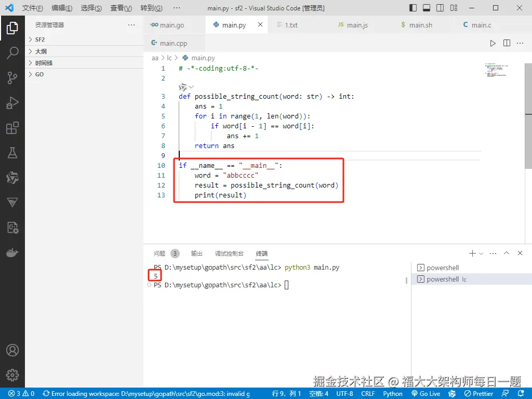Image resolution: width=532 pixels, height=399 pixels.
Task: Change line endings via CRLF
Action: (x=368, y=394)
